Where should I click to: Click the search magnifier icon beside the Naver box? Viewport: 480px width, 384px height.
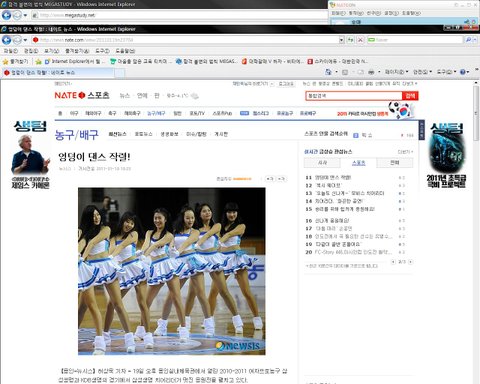[x=468, y=40]
